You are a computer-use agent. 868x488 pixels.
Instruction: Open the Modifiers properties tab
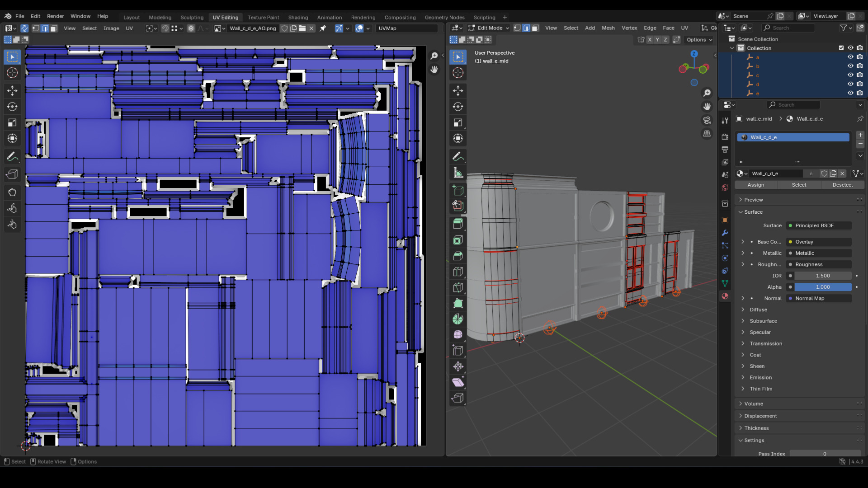pyautogui.click(x=725, y=233)
